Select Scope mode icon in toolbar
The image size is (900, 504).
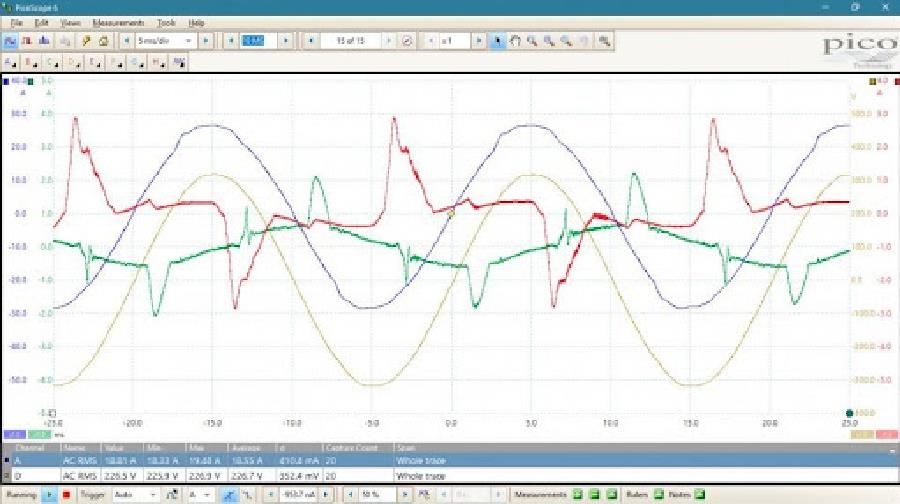[x=10, y=41]
